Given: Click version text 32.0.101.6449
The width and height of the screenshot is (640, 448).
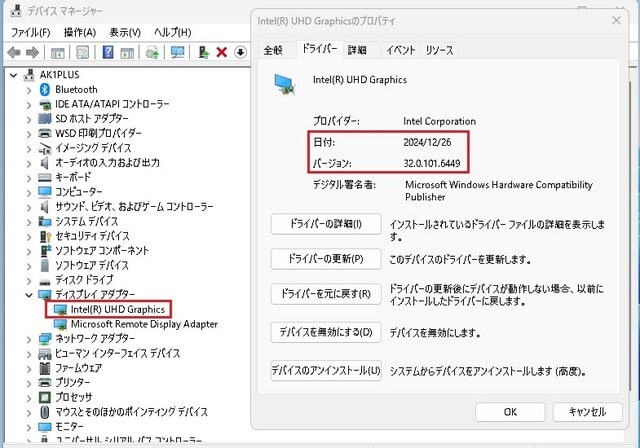Looking at the screenshot, I should pyautogui.click(x=432, y=164).
